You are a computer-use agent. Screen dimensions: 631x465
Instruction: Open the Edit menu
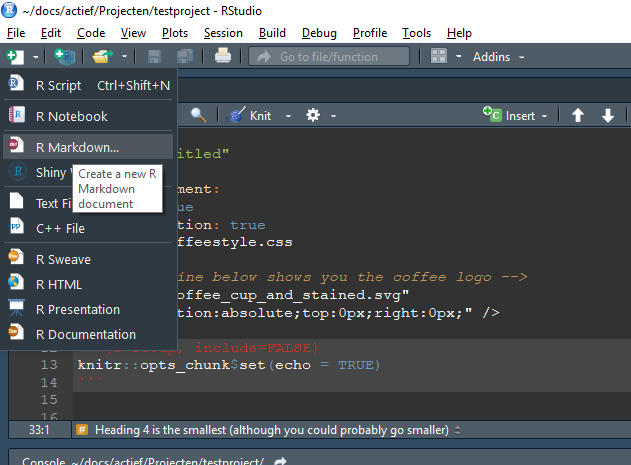[x=51, y=33]
